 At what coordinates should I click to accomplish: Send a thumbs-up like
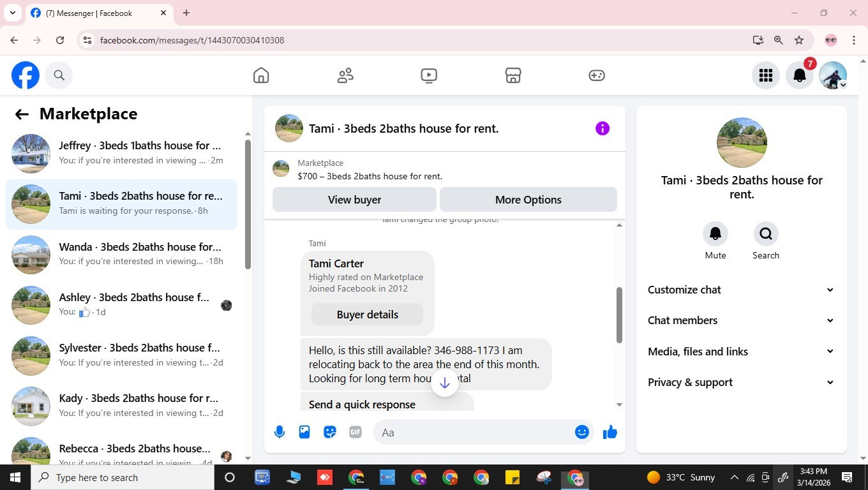[610, 432]
